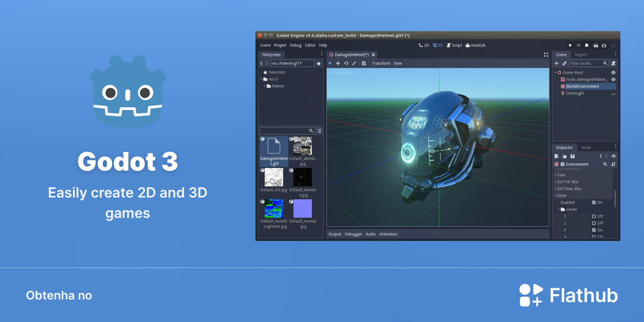Go to next object in Inspector
The height and width of the screenshot is (322, 644).
pyautogui.click(x=606, y=156)
